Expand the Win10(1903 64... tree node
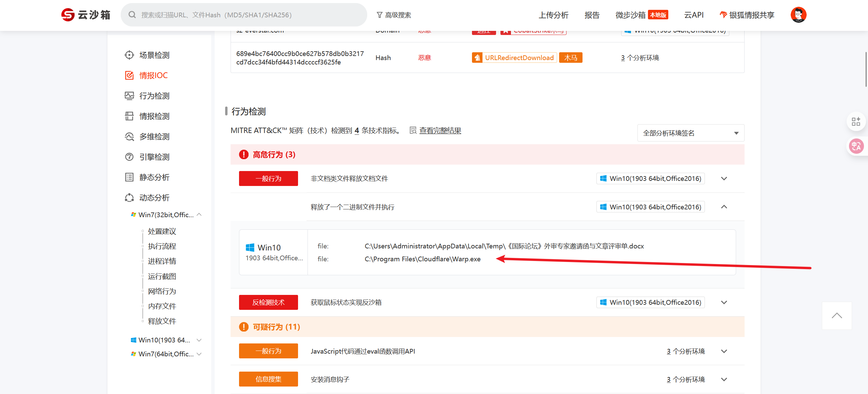 199,340
